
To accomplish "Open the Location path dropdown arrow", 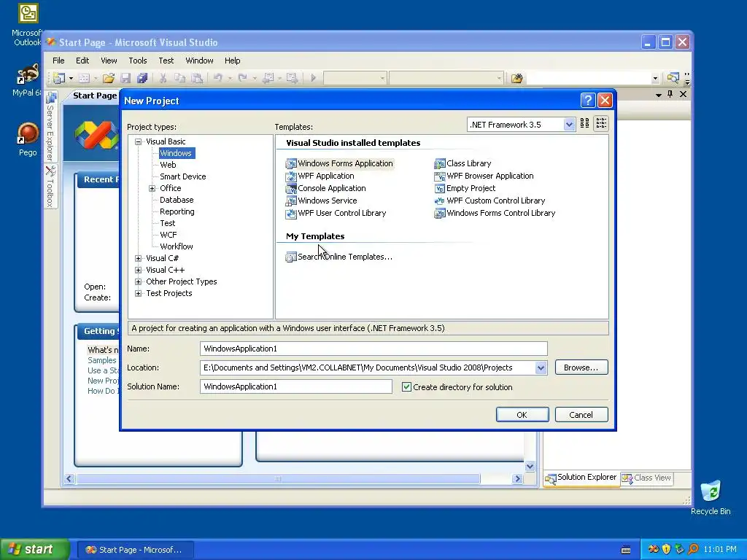I will (x=541, y=367).
